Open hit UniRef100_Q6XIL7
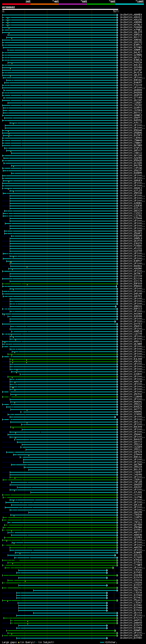Image resolution: width=146 pixels, height=644 pixels. (131, 58)
